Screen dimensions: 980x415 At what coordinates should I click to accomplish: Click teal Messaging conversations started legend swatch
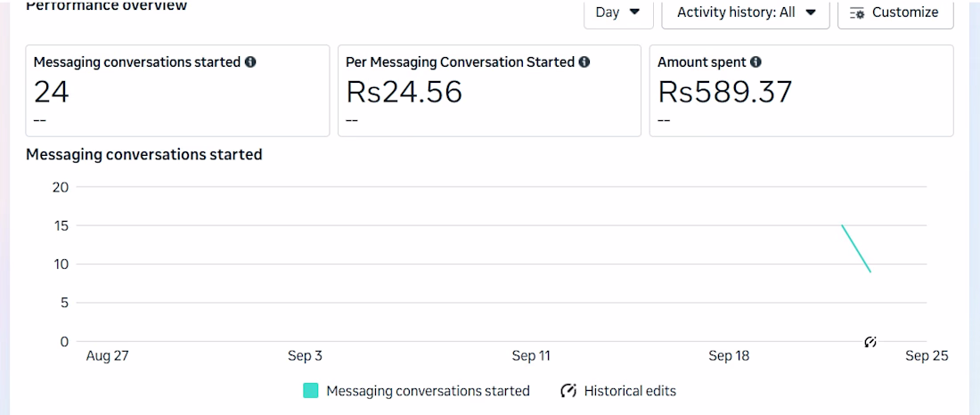311,391
